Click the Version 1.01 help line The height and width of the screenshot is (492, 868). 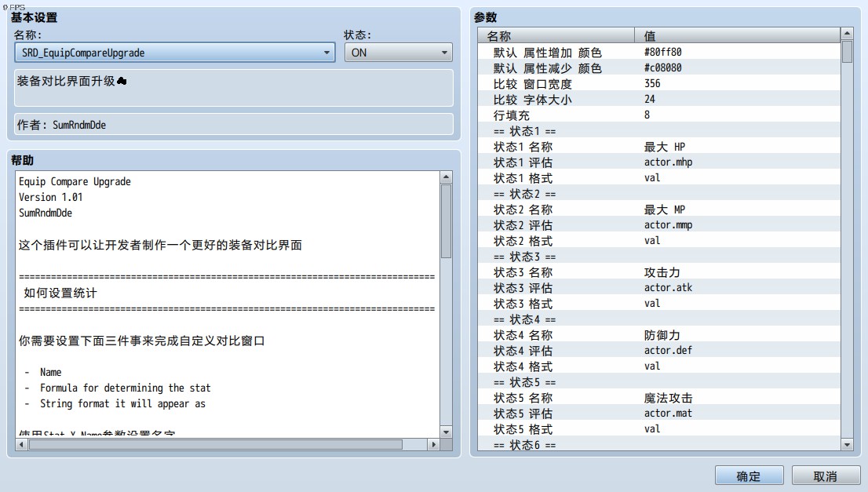pyautogui.click(x=50, y=197)
